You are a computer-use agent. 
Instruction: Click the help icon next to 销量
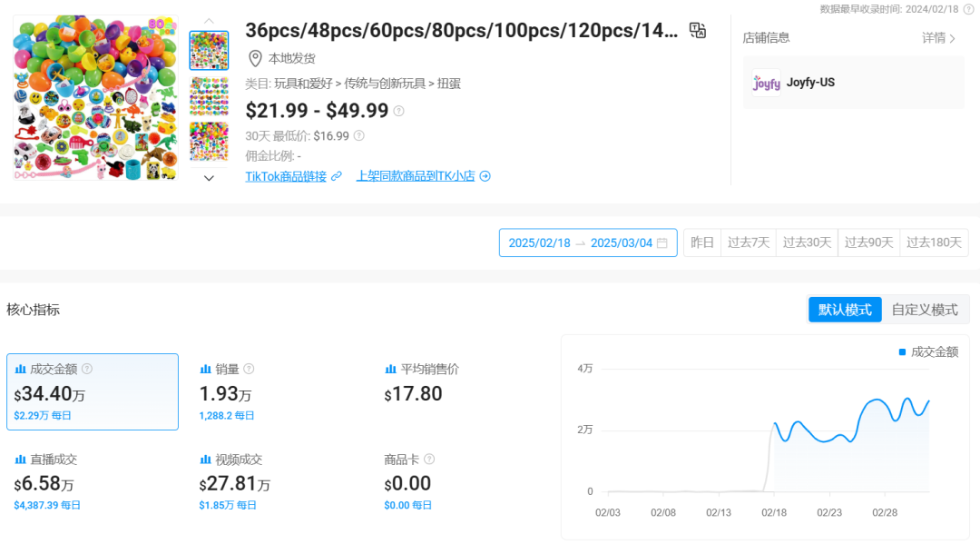click(249, 369)
